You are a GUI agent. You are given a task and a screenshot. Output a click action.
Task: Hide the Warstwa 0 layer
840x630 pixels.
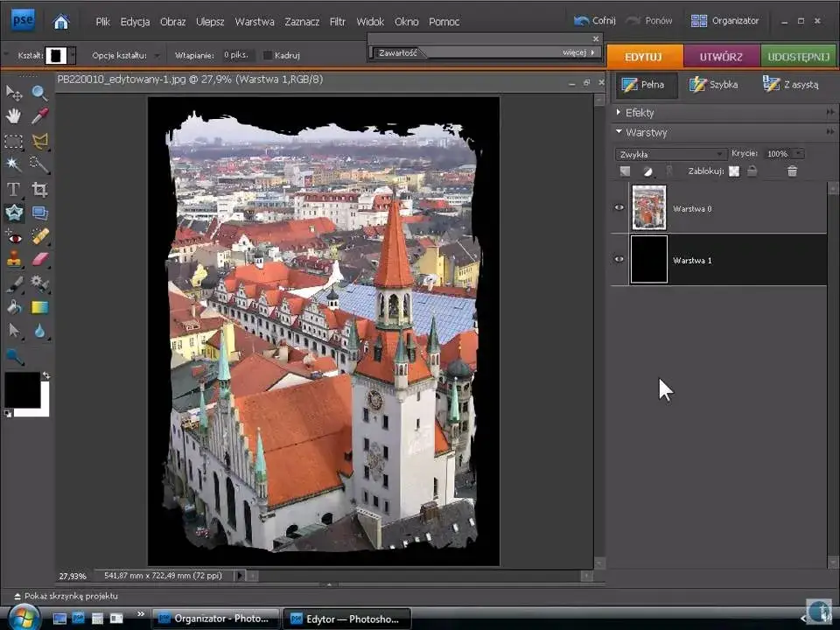point(619,208)
